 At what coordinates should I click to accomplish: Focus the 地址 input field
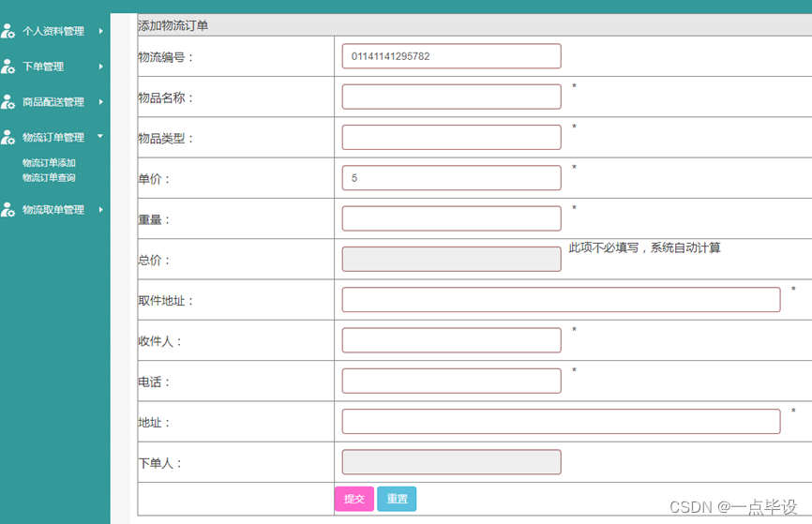[562, 422]
